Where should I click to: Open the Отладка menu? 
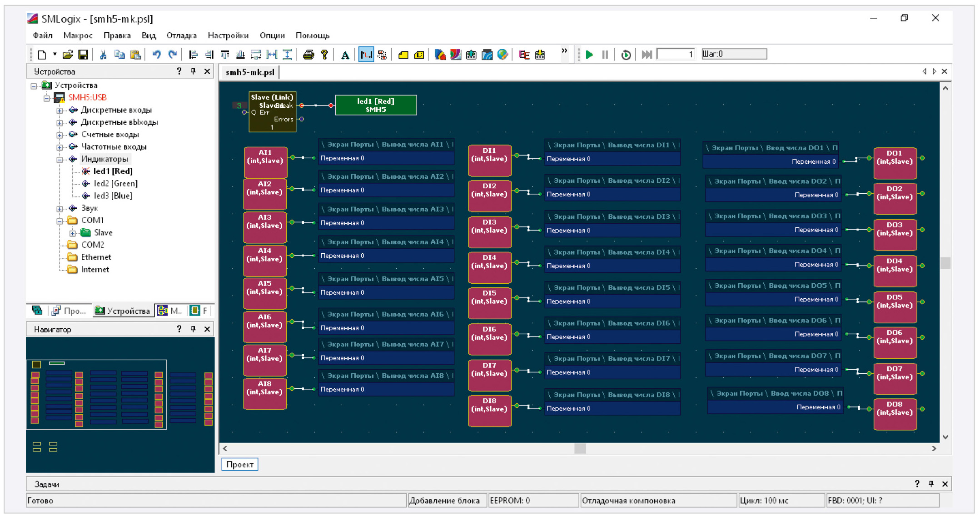coord(181,35)
